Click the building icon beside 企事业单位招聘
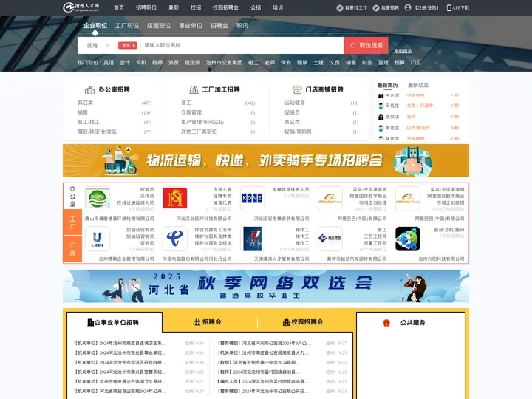This screenshot has height=399, width=532. (91, 322)
